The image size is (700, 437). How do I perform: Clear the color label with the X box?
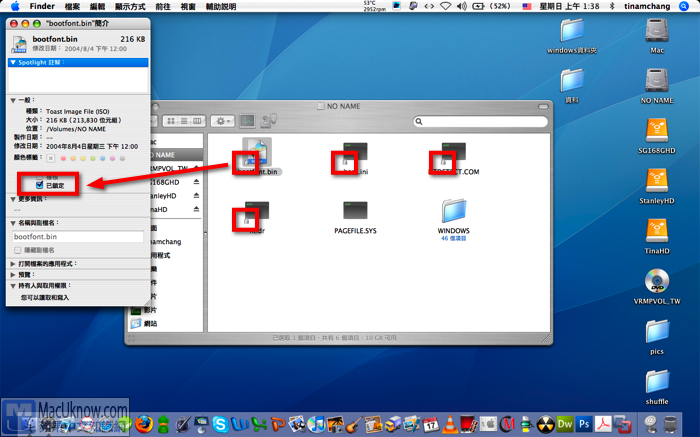point(51,158)
